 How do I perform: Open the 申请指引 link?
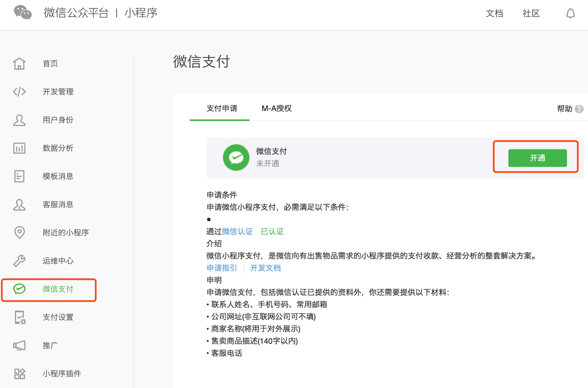click(222, 268)
